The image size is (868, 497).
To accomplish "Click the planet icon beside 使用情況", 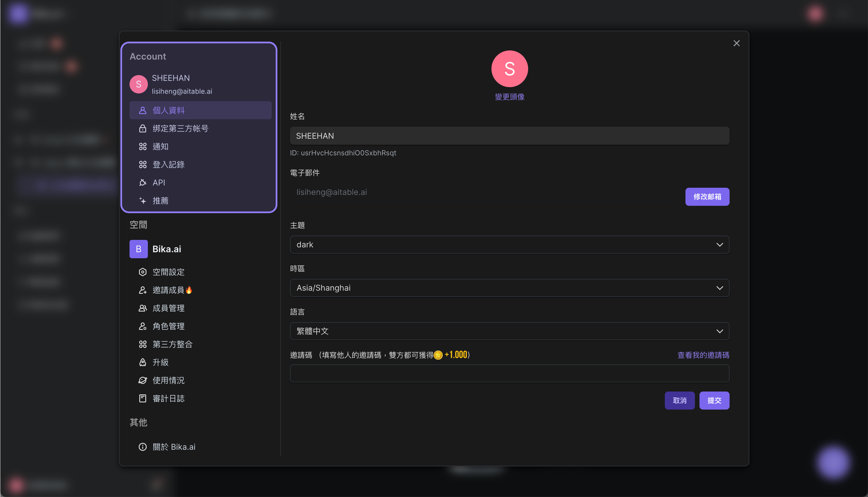I will click(143, 380).
